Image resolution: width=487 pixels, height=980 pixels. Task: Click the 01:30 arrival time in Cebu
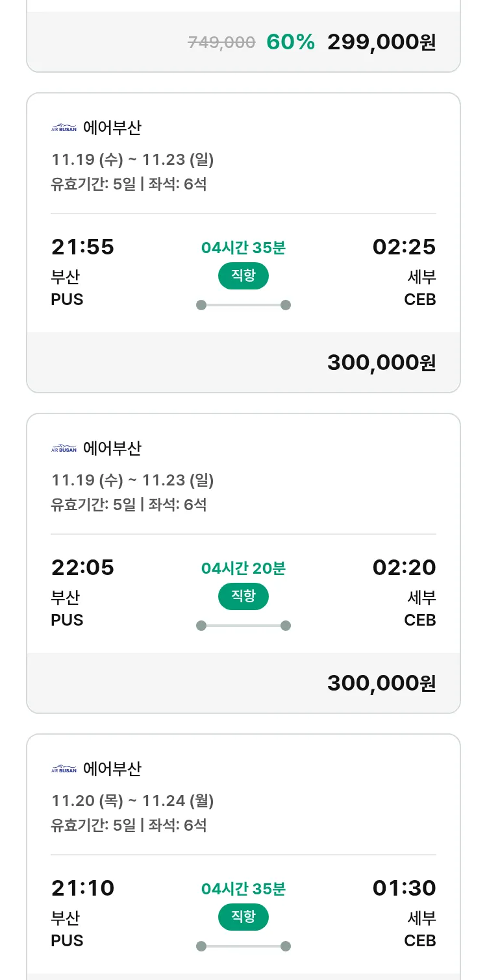point(404,888)
